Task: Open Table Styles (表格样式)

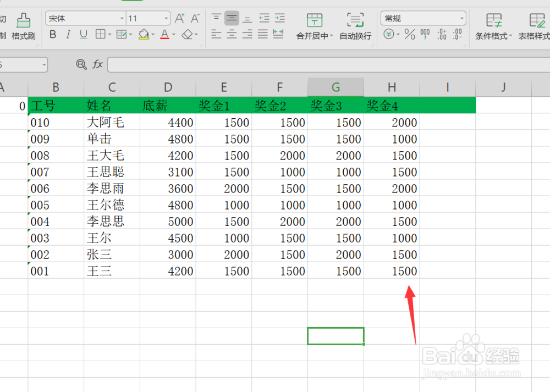Action: coord(534,26)
